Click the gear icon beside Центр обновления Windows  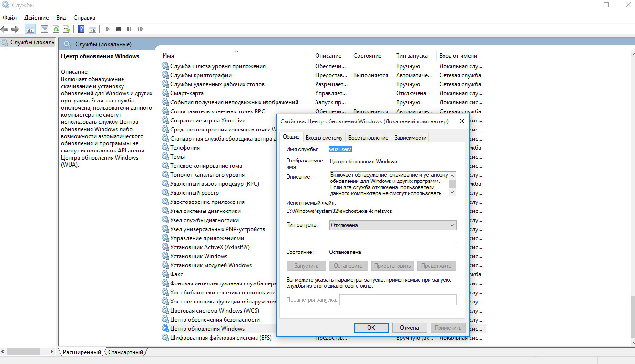pos(165,329)
